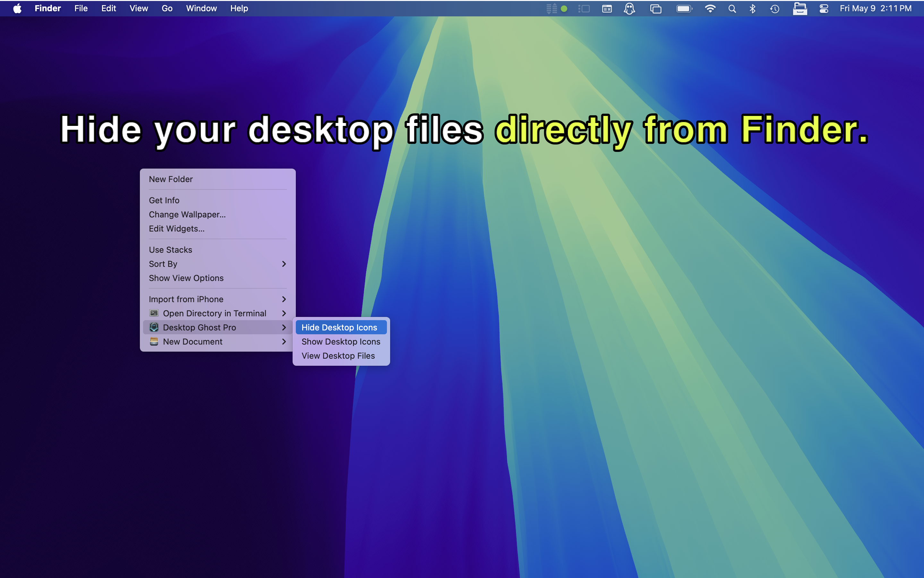The image size is (924, 578).
Task: Open the Go menu
Action: 167,8
